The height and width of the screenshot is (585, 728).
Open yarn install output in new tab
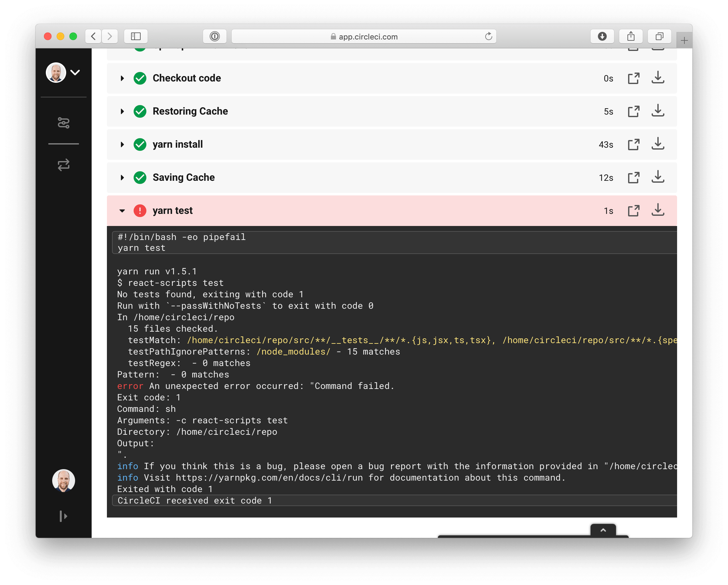point(633,144)
